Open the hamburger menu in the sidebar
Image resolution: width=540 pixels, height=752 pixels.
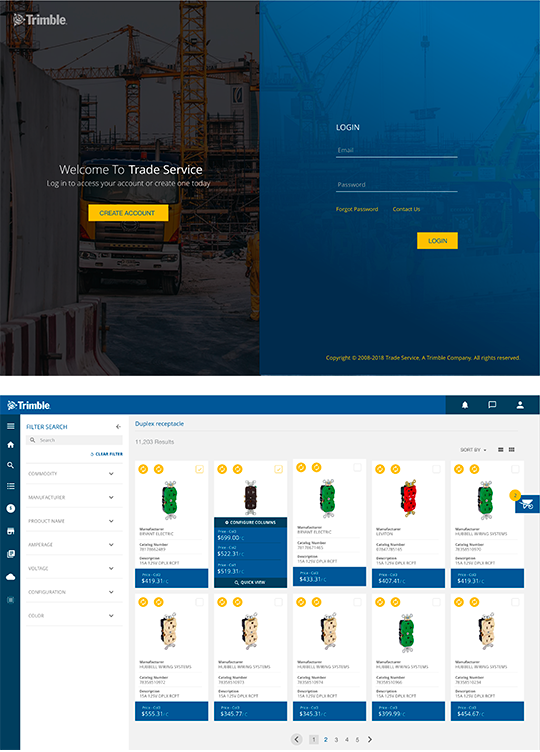[11, 426]
